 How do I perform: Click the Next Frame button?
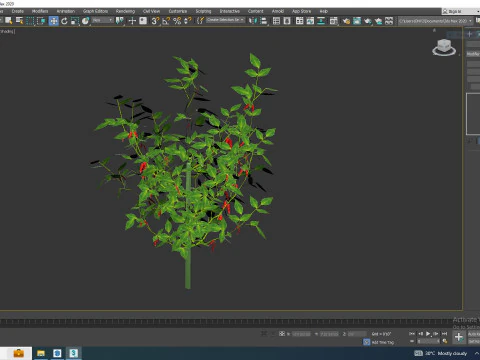[436, 334]
